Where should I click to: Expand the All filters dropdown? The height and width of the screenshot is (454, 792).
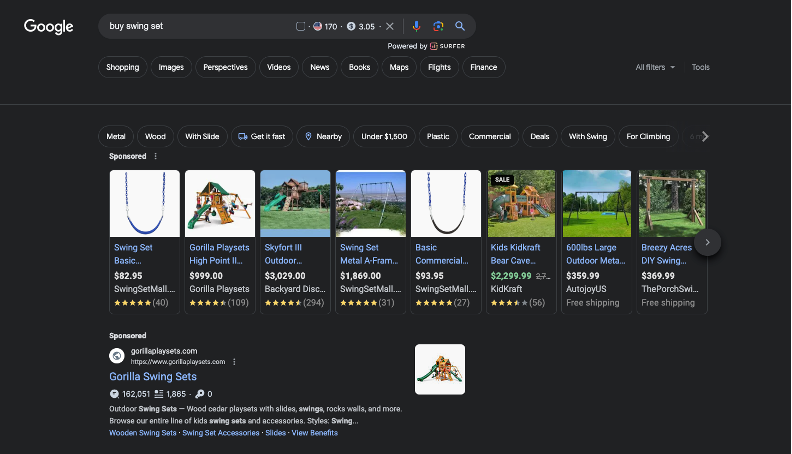(655, 67)
